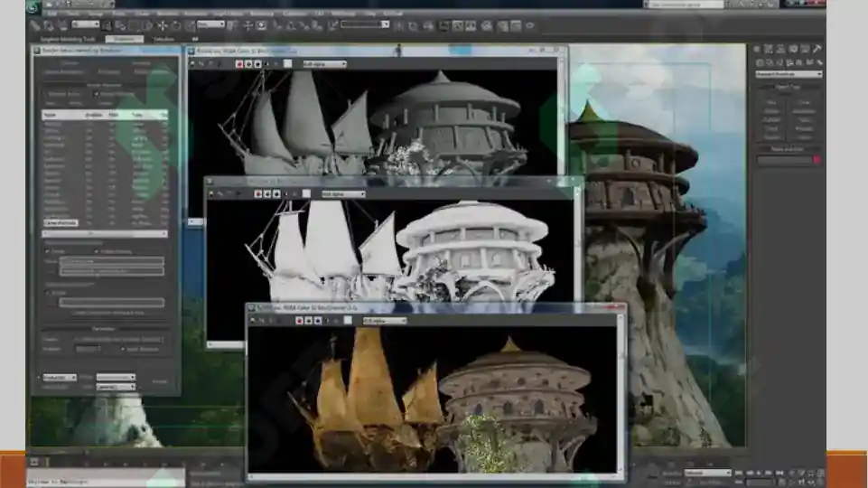Viewport: 868px width, 488px height.
Task: Open channel dropdown in middle frame buffer window
Action: click(343, 194)
